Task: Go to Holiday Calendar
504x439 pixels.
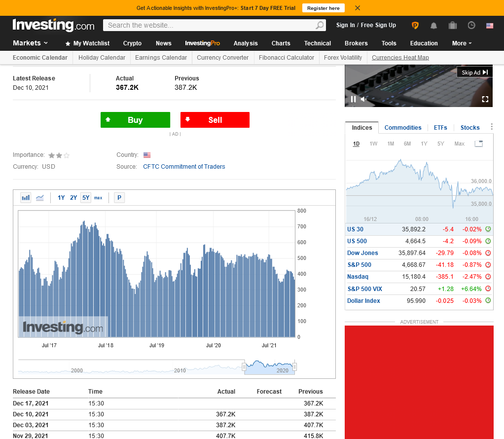Action: click(102, 58)
